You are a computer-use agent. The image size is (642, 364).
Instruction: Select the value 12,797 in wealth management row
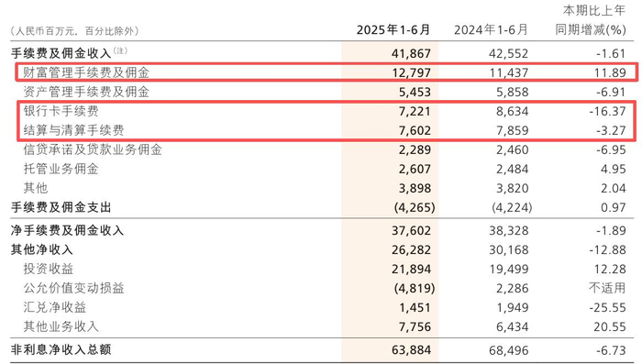(x=412, y=72)
